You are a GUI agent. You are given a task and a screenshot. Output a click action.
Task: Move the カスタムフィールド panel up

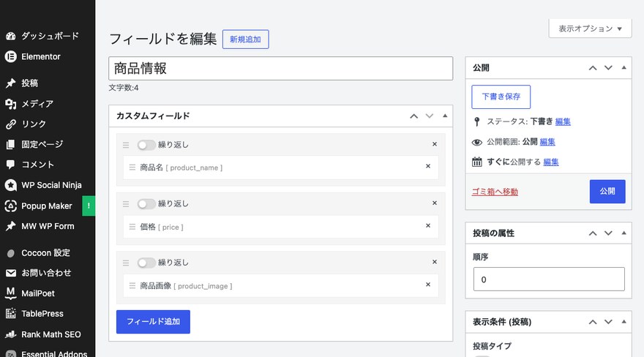[x=414, y=116]
